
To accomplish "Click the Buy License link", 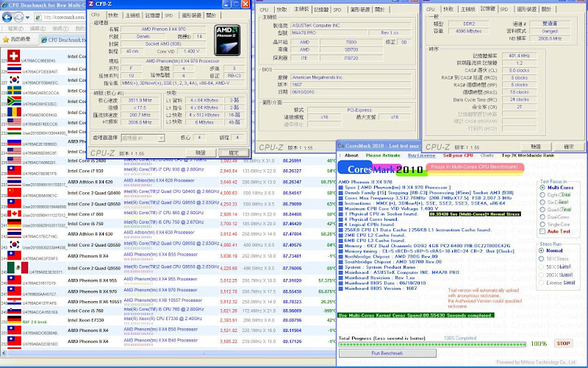I will tap(421, 155).
